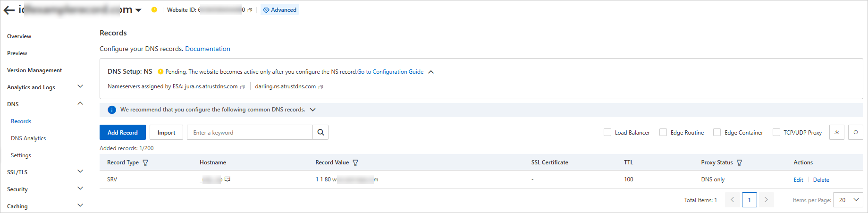This screenshot has height=213, width=868.
Task: Click the Add Record button
Action: (123, 132)
